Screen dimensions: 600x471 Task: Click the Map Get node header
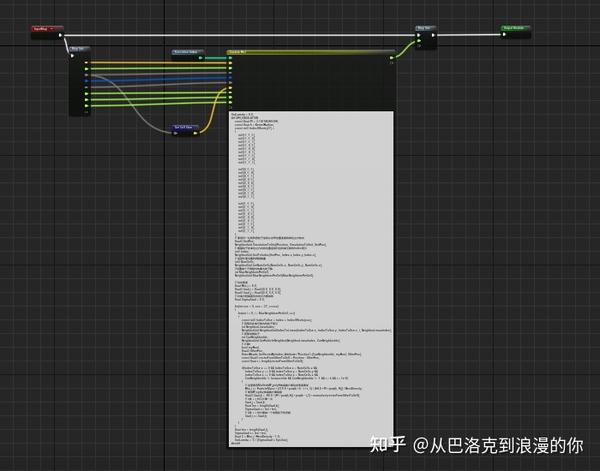(x=78, y=47)
